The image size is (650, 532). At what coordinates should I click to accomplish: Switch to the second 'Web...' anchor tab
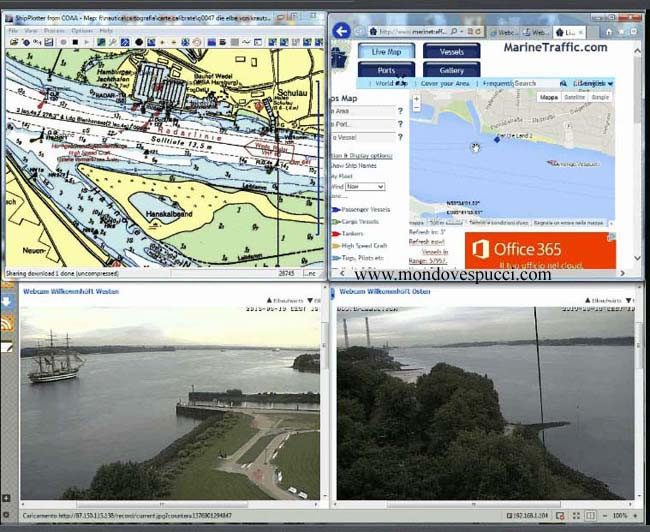point(536,32)
